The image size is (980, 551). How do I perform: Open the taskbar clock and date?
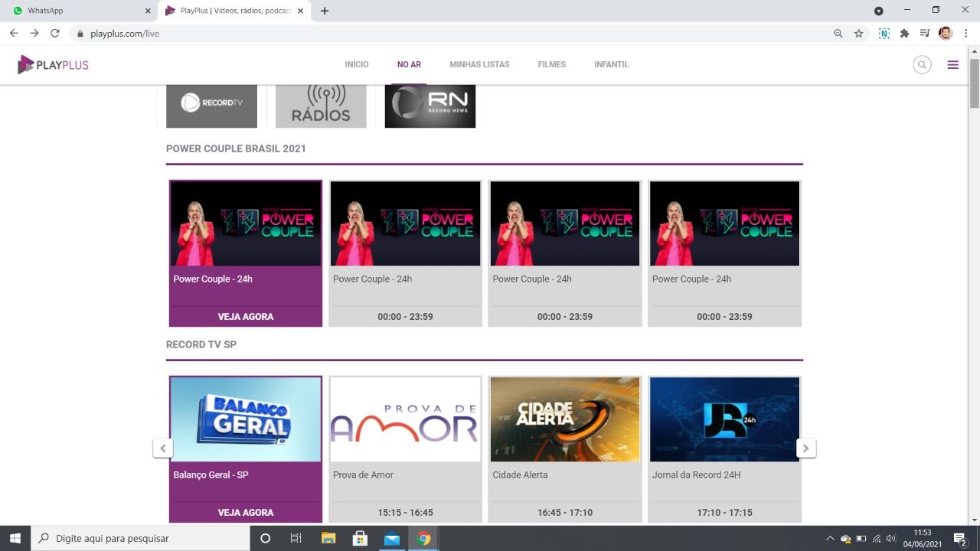pos(922,538)
